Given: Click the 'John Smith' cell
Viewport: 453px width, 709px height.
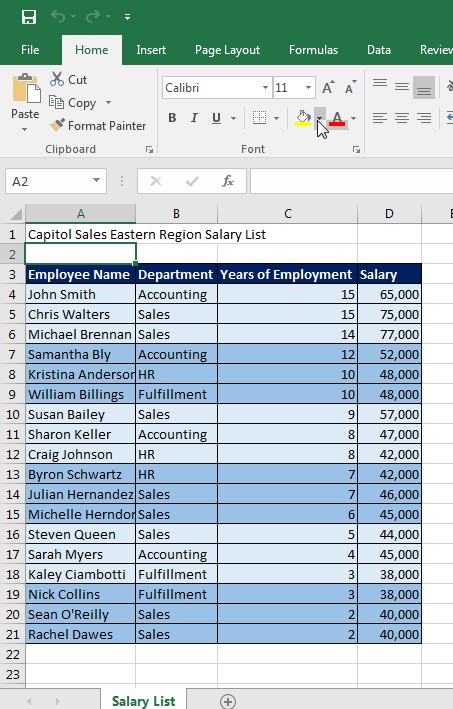Looking at the screenshot, I should pyautogui.click(x=80, y=294).
